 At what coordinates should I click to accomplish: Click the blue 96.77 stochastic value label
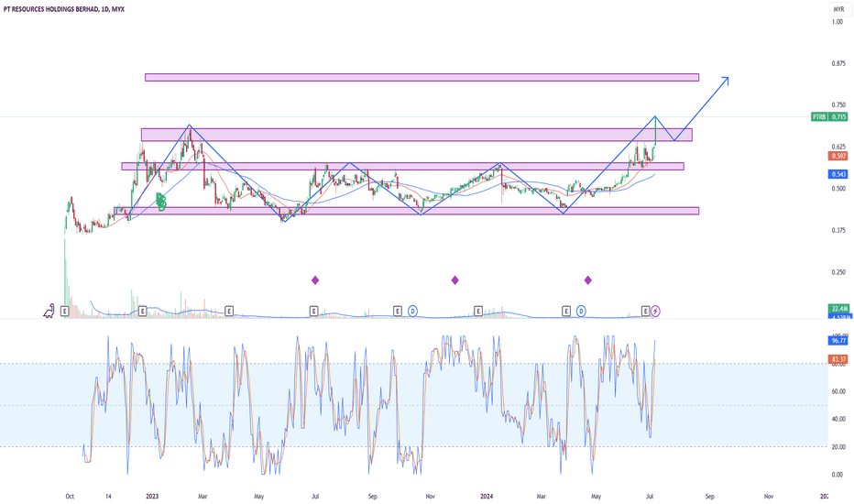pyautogui.click(x=838, y=341)
